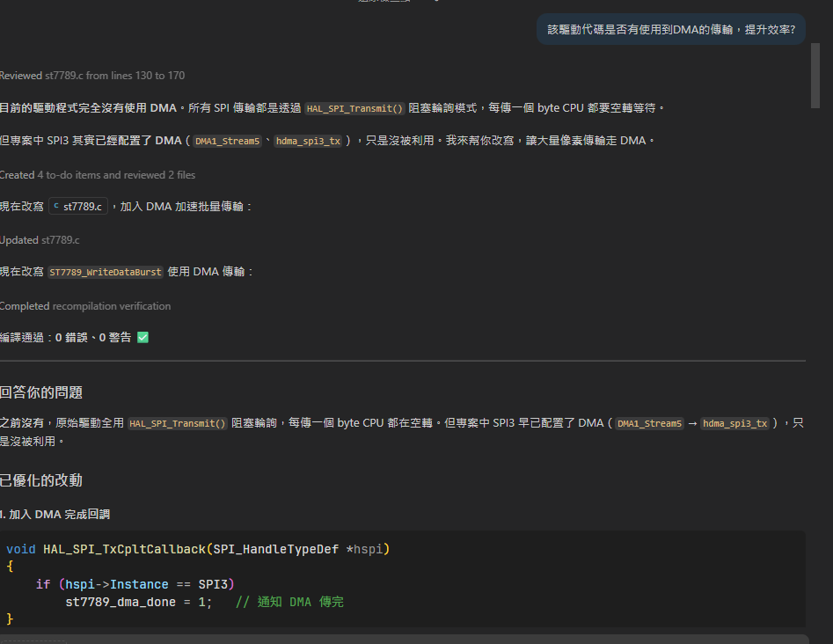Screen dimensions: 833x644
Task: Click the green checkmark emoji after 0 警告
Action: coord(142,338)
